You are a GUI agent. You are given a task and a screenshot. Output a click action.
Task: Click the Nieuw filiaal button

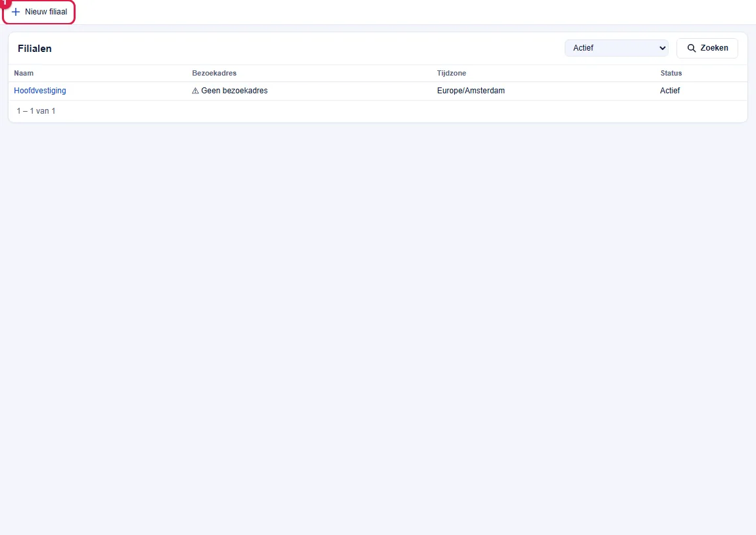click(x=39, y=12)
